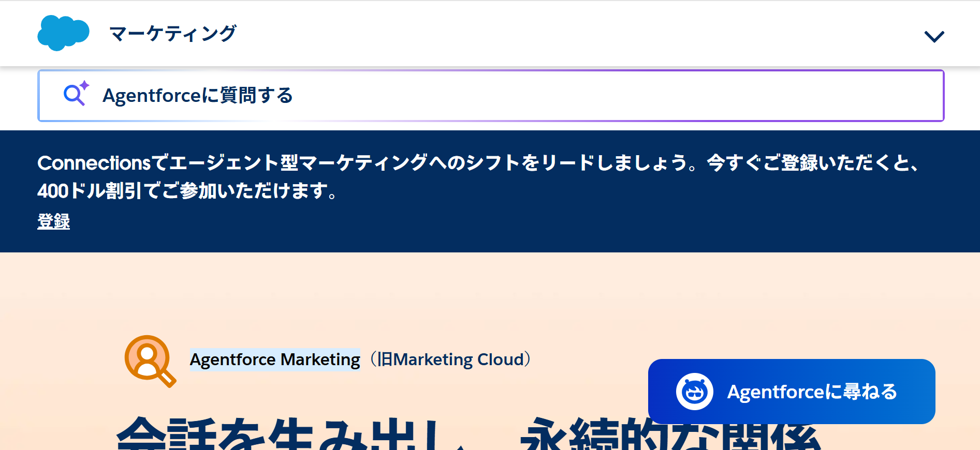Click the sparkle magnifier search icon

(76, 94)
